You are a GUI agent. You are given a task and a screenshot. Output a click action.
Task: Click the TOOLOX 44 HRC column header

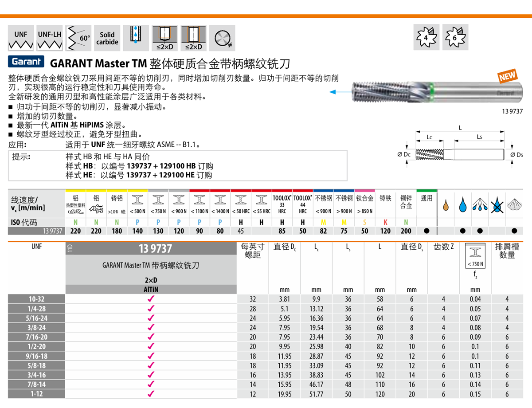[x=303, y=204]
